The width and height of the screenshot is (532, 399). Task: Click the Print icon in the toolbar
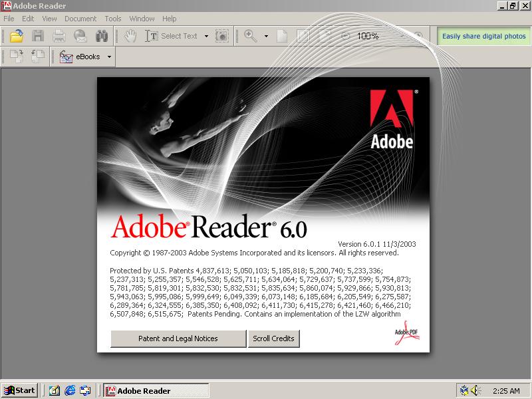(59, 36)
